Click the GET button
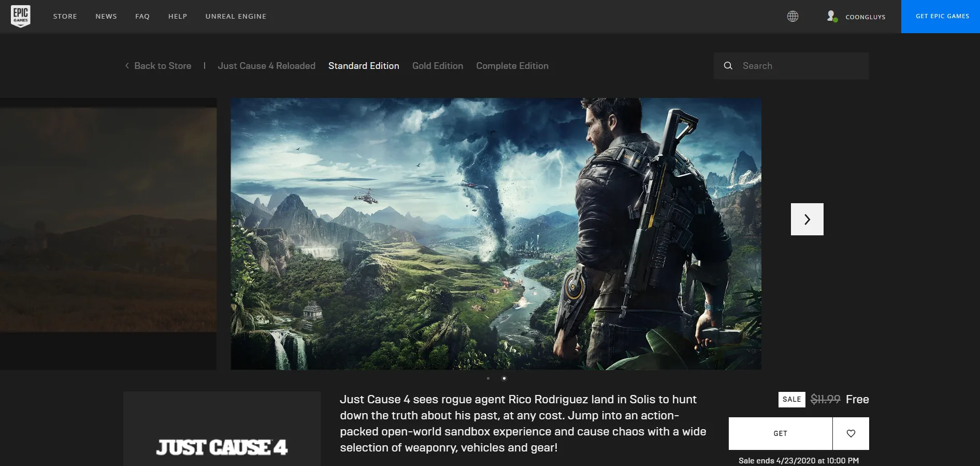 (781, 433)
